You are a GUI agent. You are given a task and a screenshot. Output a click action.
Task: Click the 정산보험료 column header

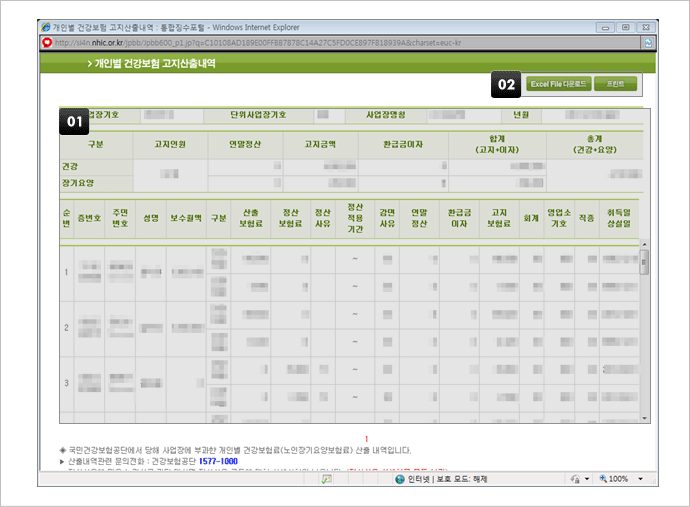tap(290, 218)
